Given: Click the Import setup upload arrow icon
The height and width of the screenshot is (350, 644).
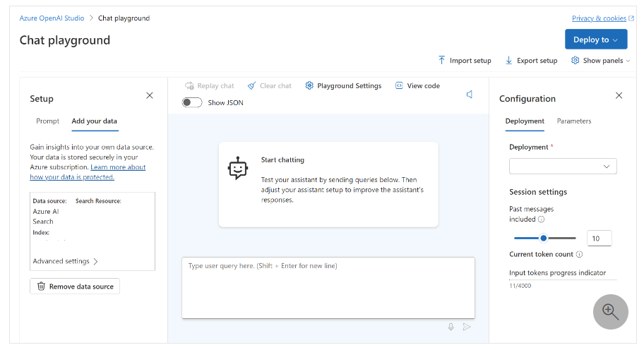Looking at the screenshot, I should point(441,60).
